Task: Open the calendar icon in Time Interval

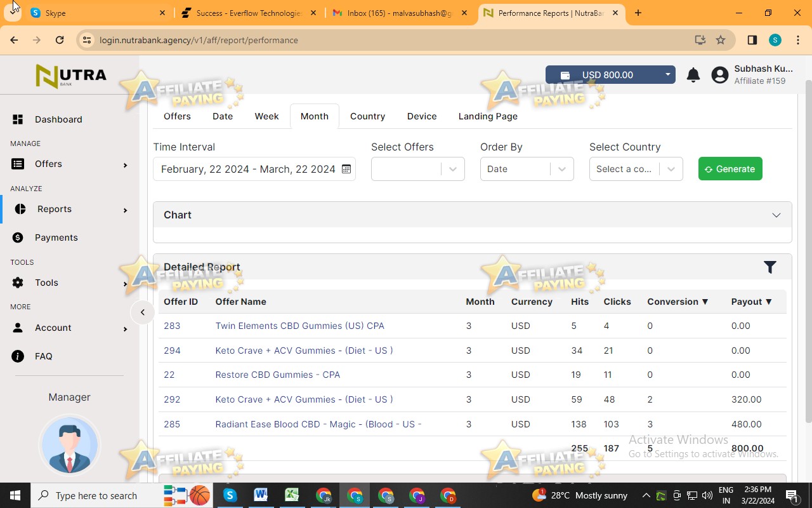Action: (x=346, y=169)
